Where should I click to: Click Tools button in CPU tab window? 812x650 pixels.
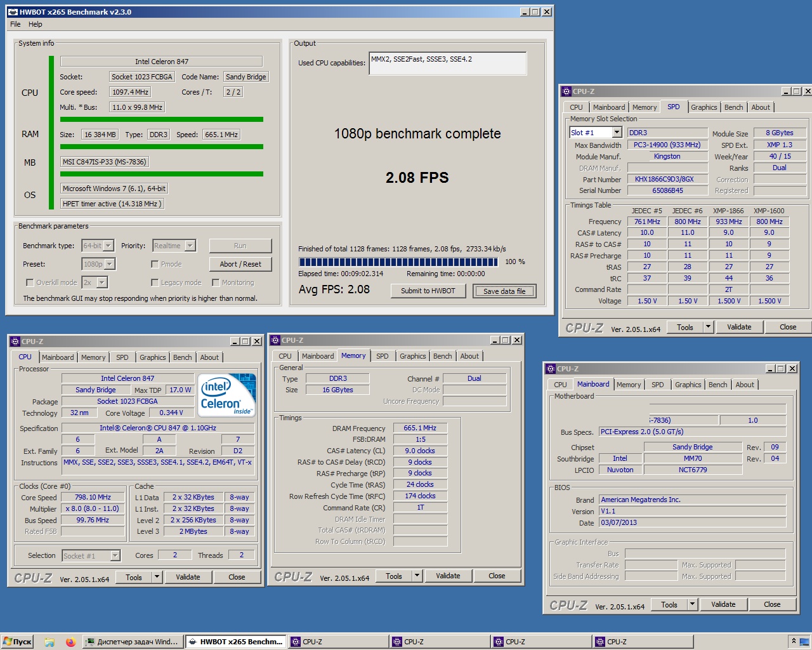134,577
